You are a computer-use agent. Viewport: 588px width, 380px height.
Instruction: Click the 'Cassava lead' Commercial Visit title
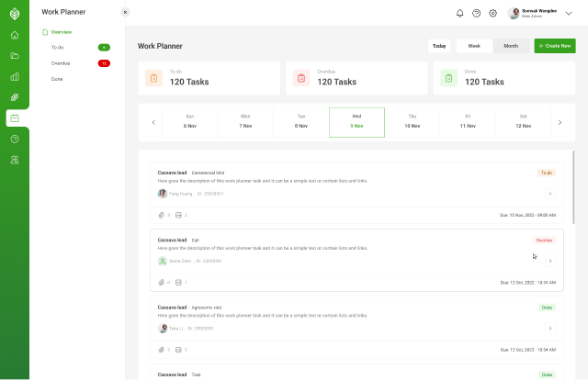(x=172, y=173)
